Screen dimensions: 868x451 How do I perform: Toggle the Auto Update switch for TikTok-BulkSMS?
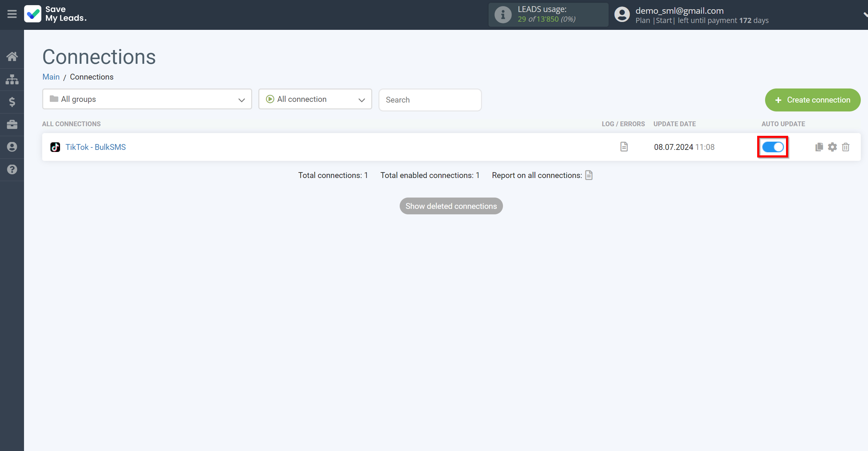click(773, 147)
